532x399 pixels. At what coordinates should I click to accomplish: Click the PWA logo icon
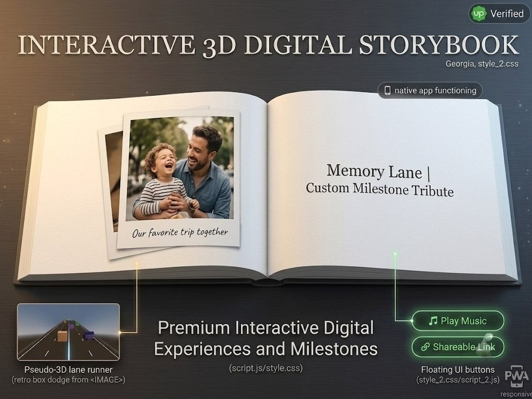coord(517,377)
